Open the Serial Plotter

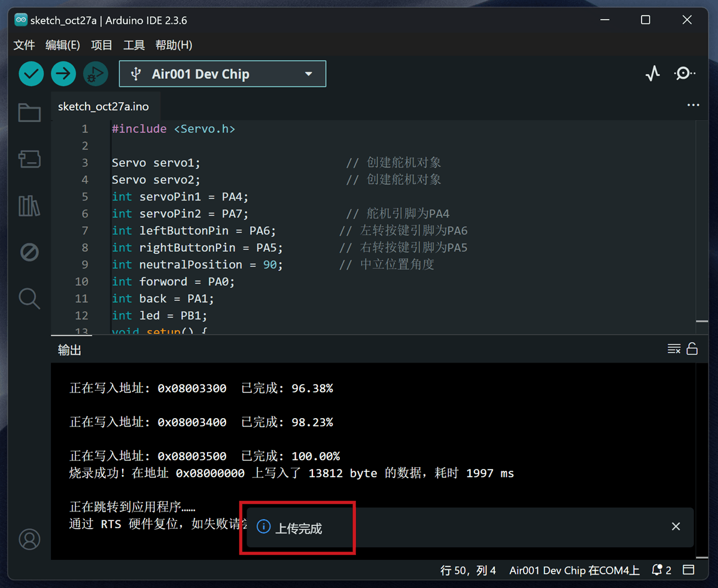click(x=653, y=74)
